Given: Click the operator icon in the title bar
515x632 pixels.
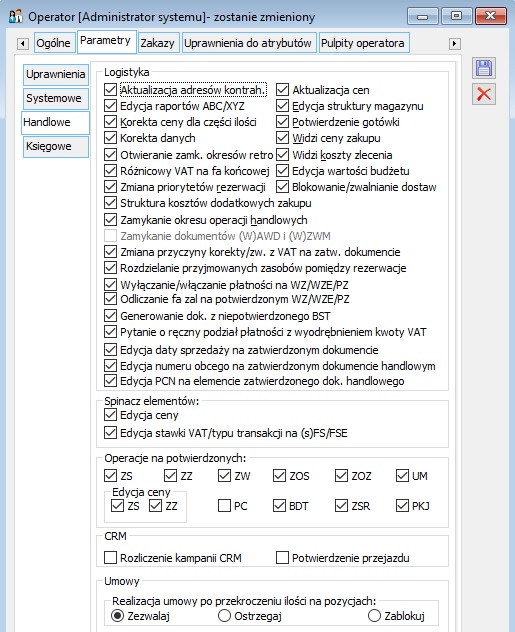Looking at the screenshot, I should [x=15, y=17].
